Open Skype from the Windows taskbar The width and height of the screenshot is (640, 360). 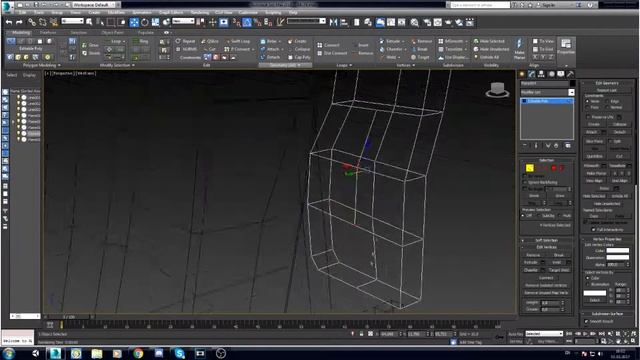(x=180, y=353)
